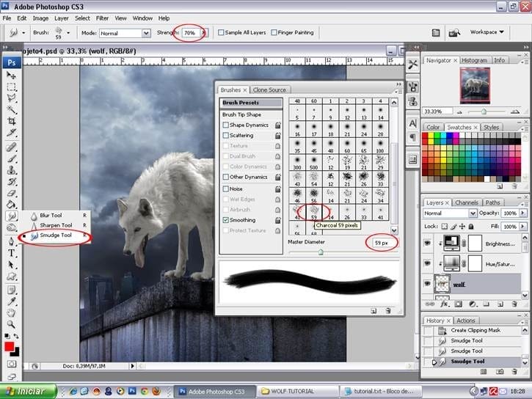Check the Noise option
The width and height of the screenshot is (532, 399).
pyautogui.click(x=225, y=188)
